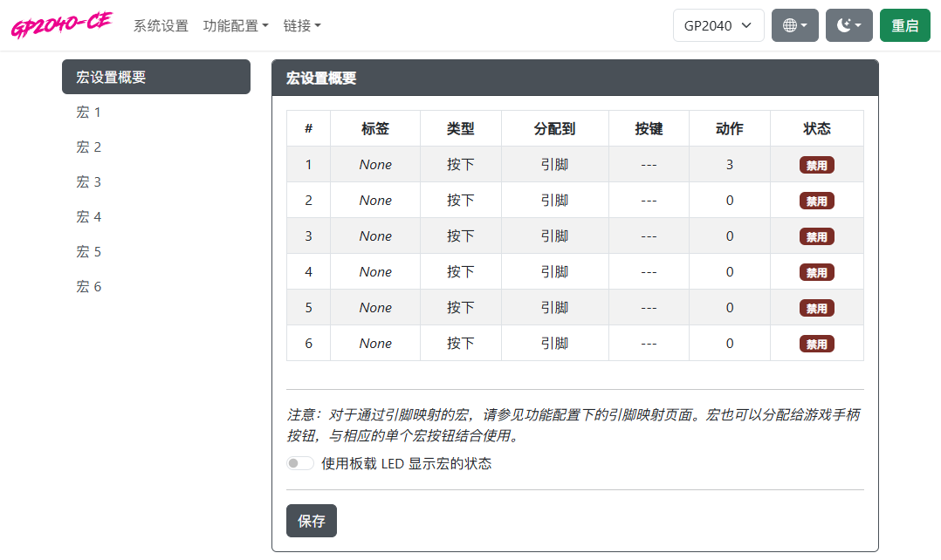
Task: Click the GP2040-CE logo
Action: click(61, 24)
